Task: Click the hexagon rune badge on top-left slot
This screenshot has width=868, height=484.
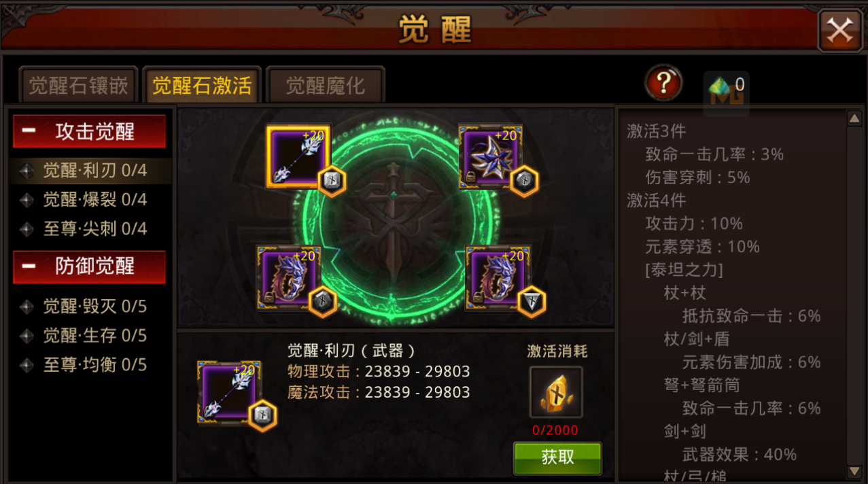Action: (x=332, y=181)
